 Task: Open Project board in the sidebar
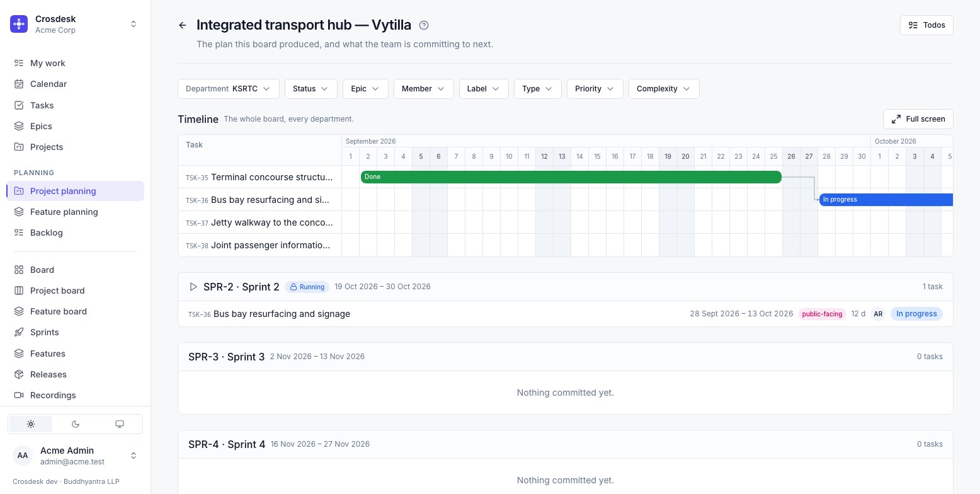click(75, 290)
